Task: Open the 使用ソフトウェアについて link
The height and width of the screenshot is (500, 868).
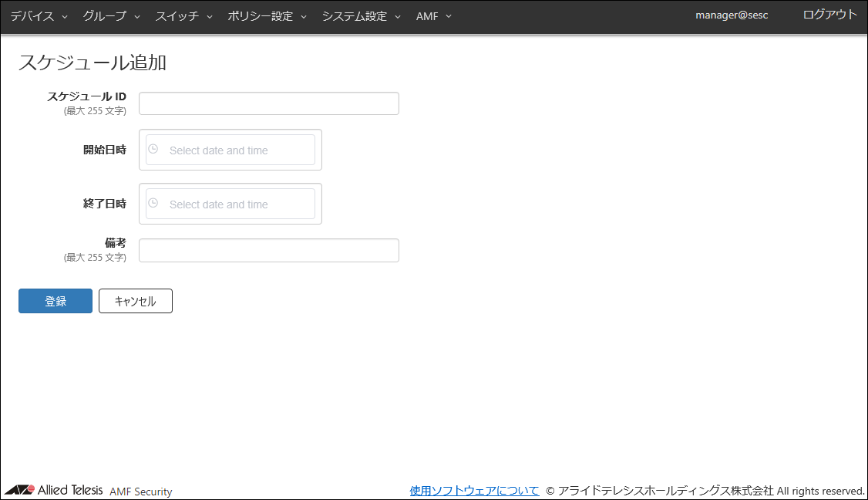Action: (474, 491)
